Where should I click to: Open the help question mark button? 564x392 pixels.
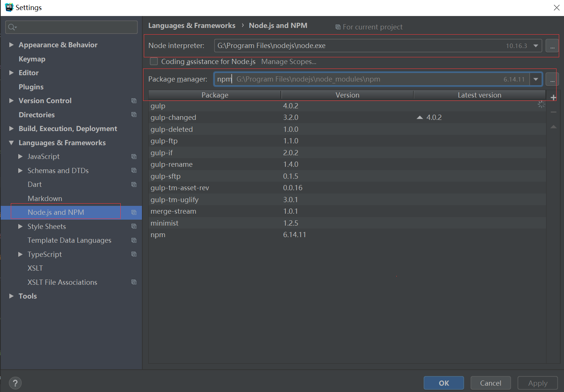[15, 383]
